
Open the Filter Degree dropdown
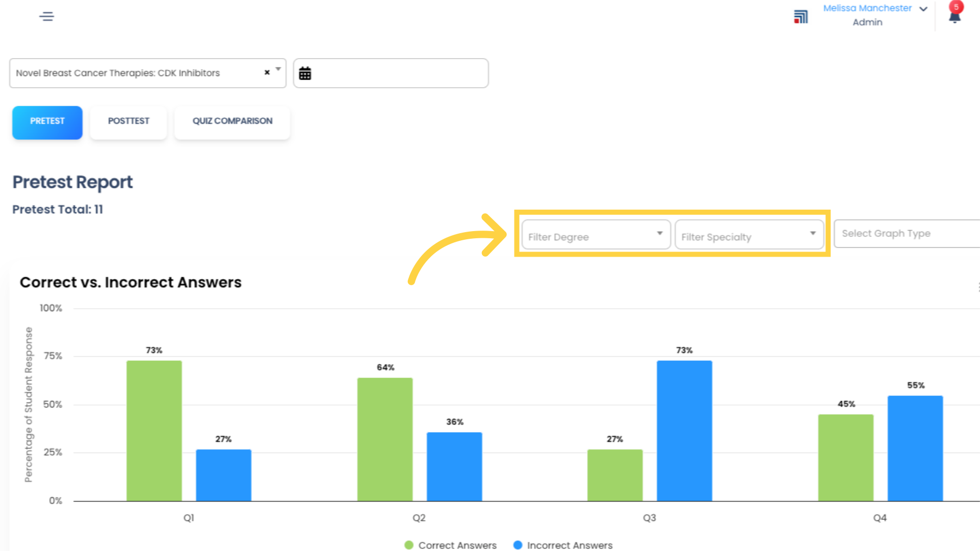pyautogui.click(x=595, y=236)
